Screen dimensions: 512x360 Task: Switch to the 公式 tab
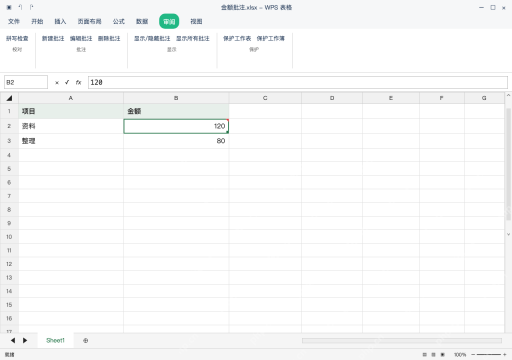(x=119, y=21)
